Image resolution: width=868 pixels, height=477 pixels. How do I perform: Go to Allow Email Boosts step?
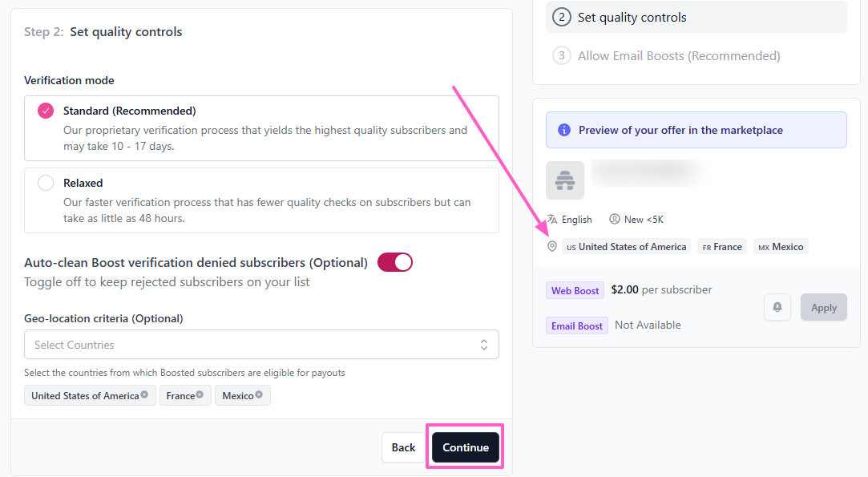(678, 55)
